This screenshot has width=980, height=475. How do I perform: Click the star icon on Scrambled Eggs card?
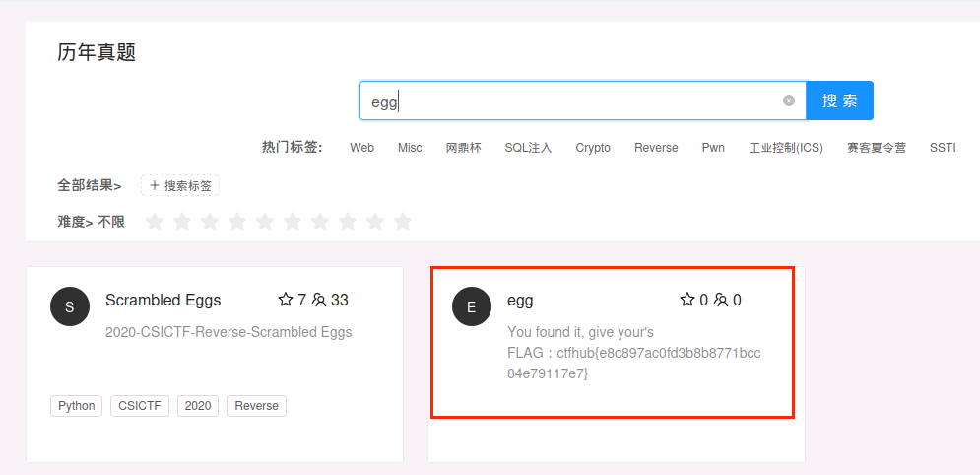pos(286,300)
